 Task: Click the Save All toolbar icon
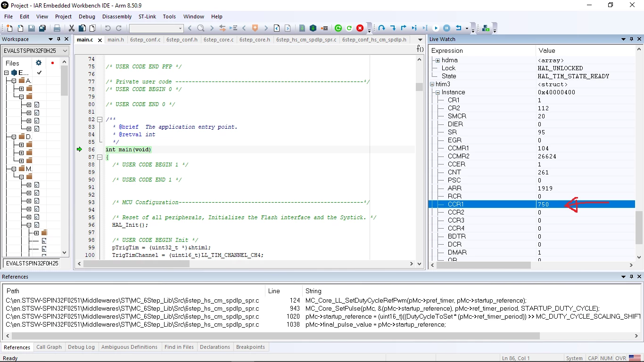(42, 28)
